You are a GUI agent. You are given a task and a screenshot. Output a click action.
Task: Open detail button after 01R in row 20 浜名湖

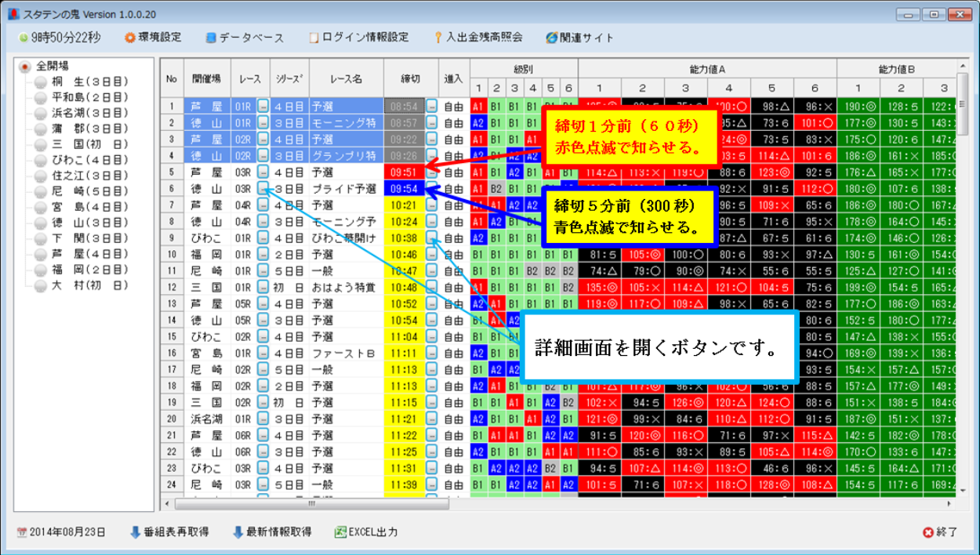pos(263,419)
